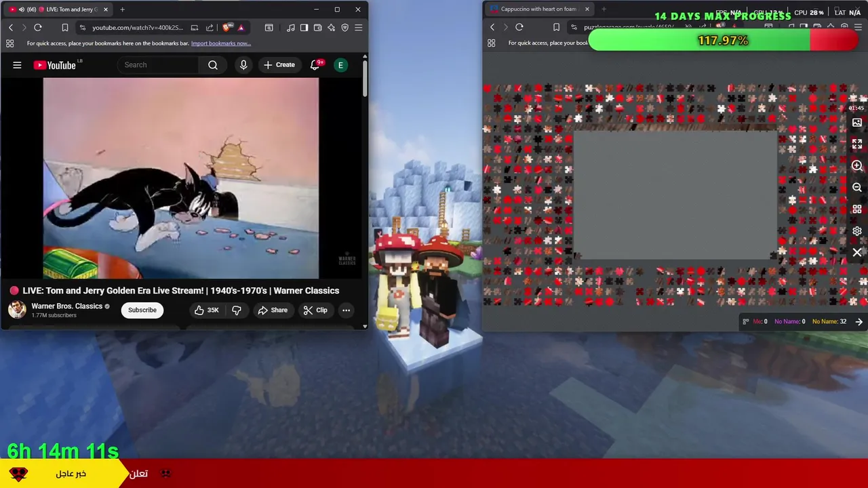Viewport: 868px width, 488px height.
Task: Open apps grid icon on YouTube bookmarks bar
Action: click(x=10, y=43)
